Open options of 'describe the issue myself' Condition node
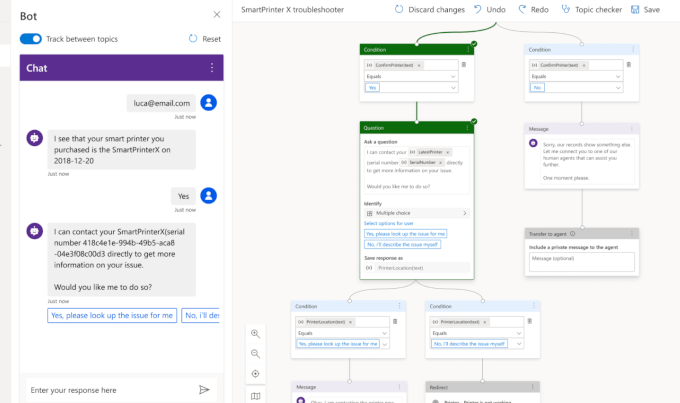This screenshot has height=403, width=680. (x=534, y=306)
